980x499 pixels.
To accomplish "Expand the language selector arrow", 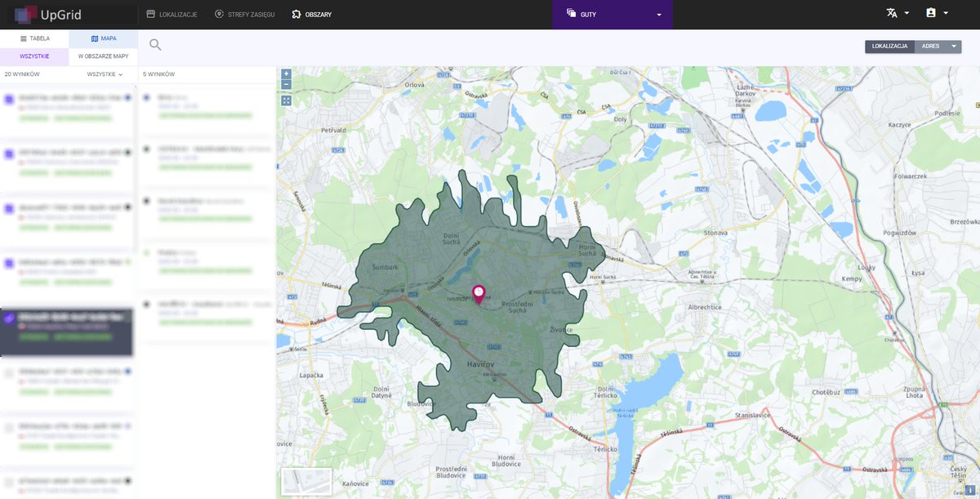I will tap(907, 13).
